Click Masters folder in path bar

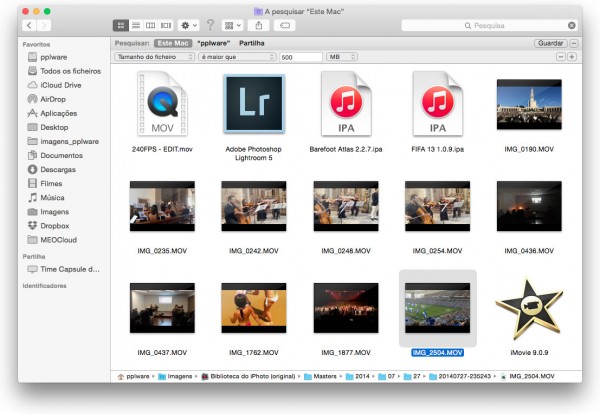[x=321, y=377]
